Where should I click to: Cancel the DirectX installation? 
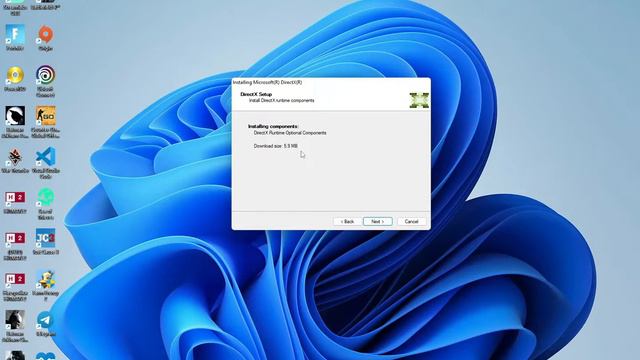point(411,221)
